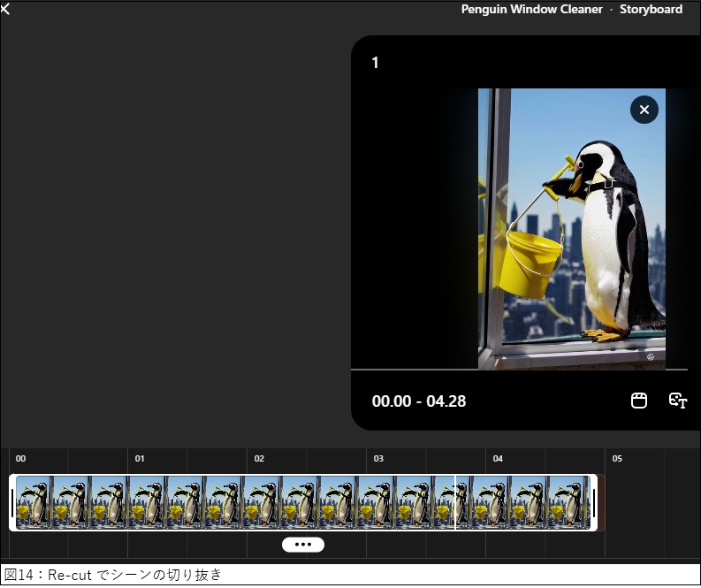Select the first penguin frame in clip
The height and width of the screenshot is (588, 701).
click(34, 503)
